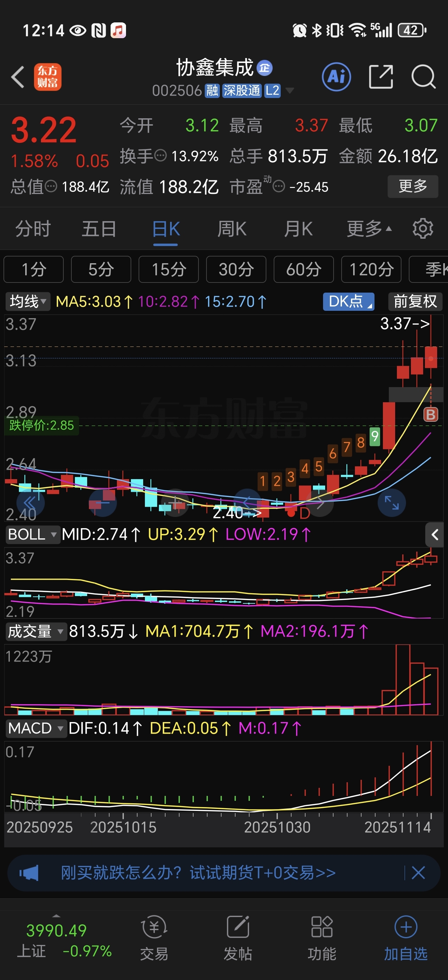Image resolution: width=448 pixels, height=980 pixels.
Task: Tap the volume bar chart
Action: (224, 679)
